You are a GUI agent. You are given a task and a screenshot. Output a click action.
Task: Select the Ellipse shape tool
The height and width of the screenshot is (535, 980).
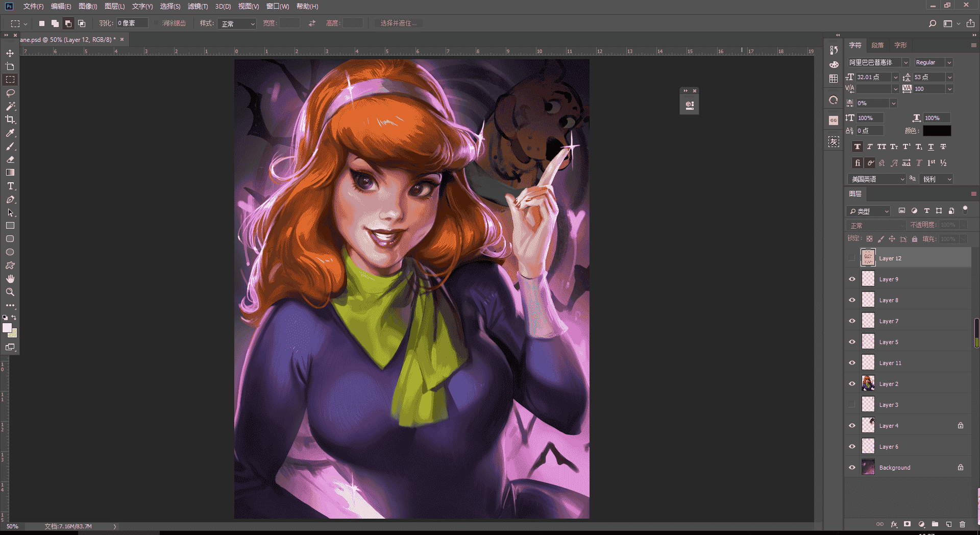tap(10, 252)
